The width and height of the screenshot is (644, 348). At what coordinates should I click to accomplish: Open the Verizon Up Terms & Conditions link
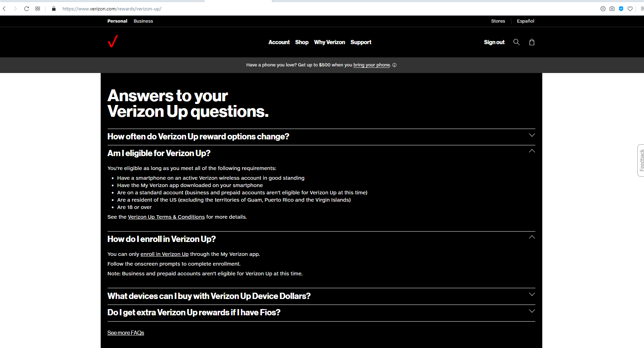click(166, 217)
